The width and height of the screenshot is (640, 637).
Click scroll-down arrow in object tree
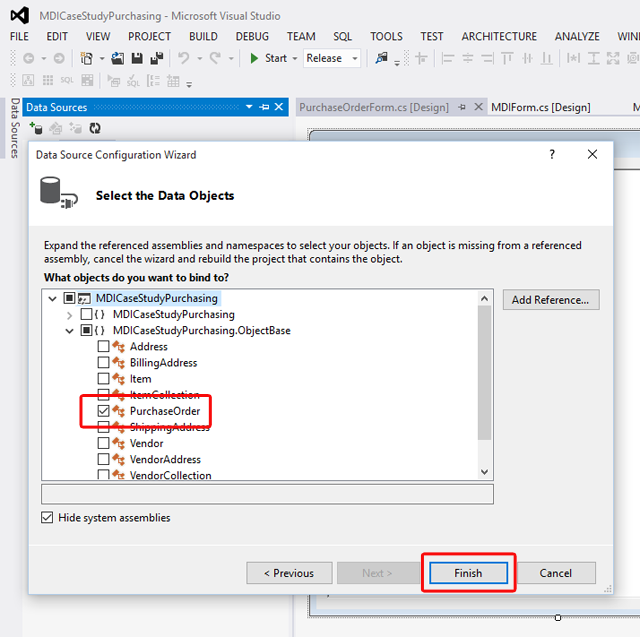484,472
